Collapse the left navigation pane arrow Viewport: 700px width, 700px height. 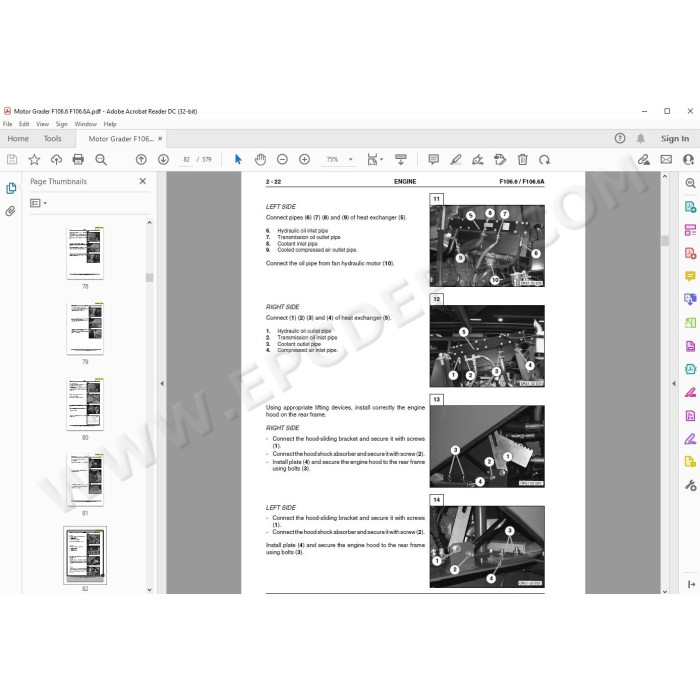(162, 383)
